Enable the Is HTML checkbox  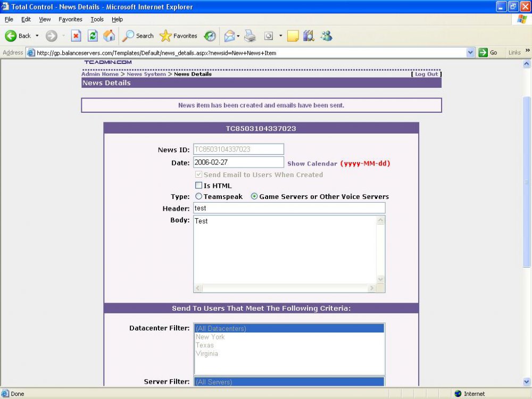199,186
